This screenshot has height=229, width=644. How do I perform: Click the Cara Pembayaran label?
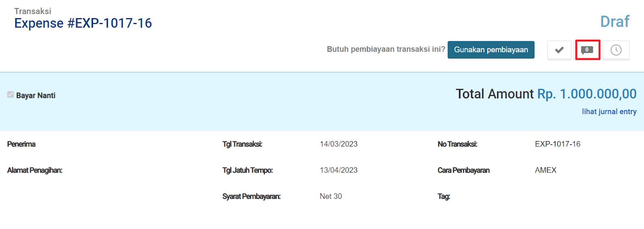click(x=464, y=170)
